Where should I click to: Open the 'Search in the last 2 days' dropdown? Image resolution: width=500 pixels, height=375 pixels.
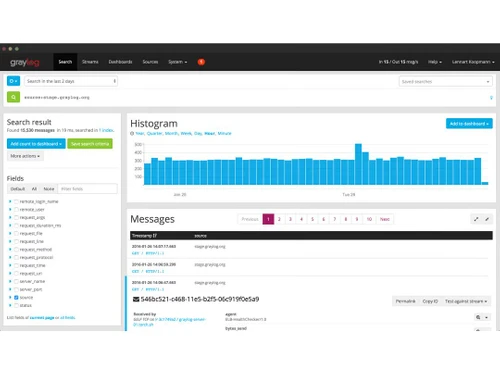point(71,81)
